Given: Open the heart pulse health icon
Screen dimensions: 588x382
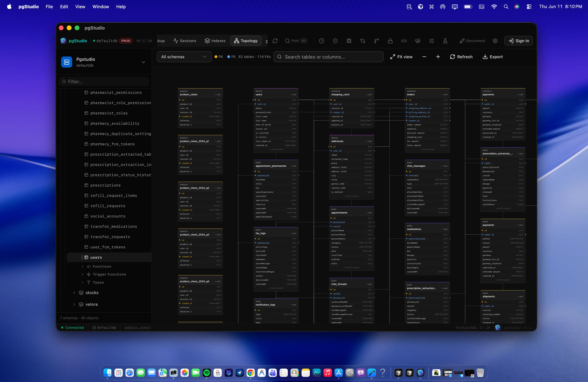Looking at the screenshot, I should (x=418, y=41).
